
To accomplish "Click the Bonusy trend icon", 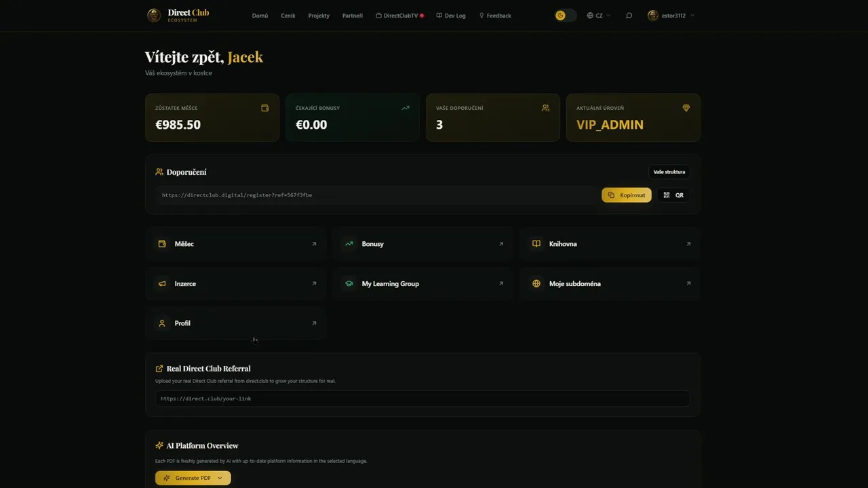I will (349, 244).
